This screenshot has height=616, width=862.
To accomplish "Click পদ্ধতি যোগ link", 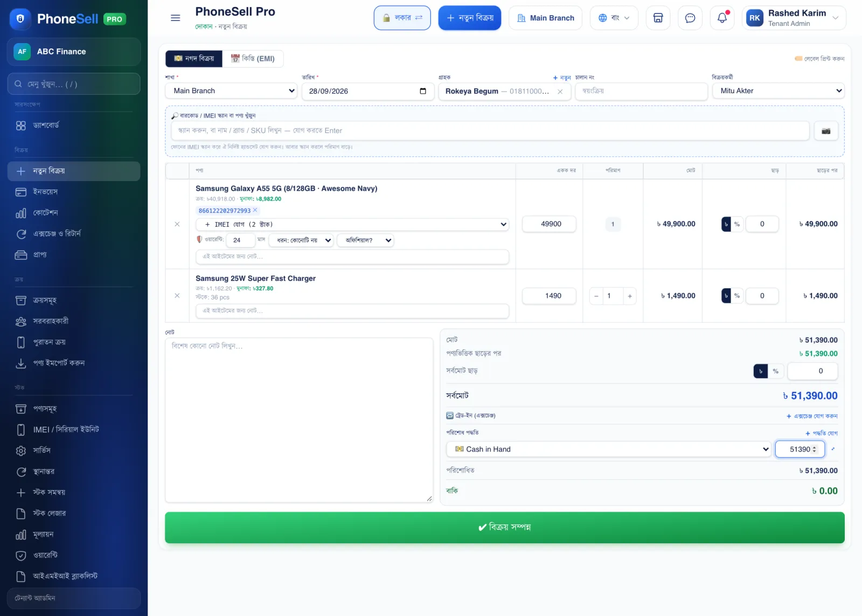I will [x=822, y=433].
